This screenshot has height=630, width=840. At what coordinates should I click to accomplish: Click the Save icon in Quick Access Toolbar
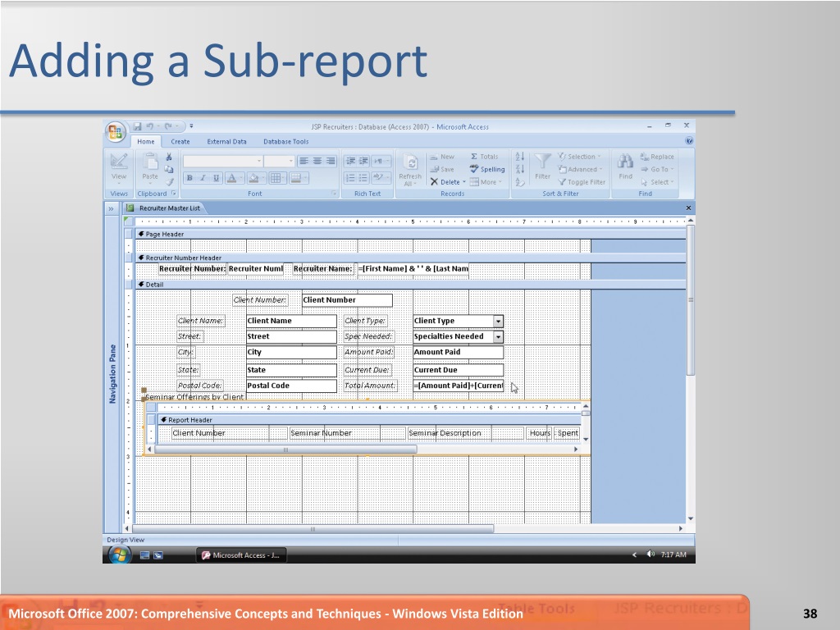click(x=137, y=126)
